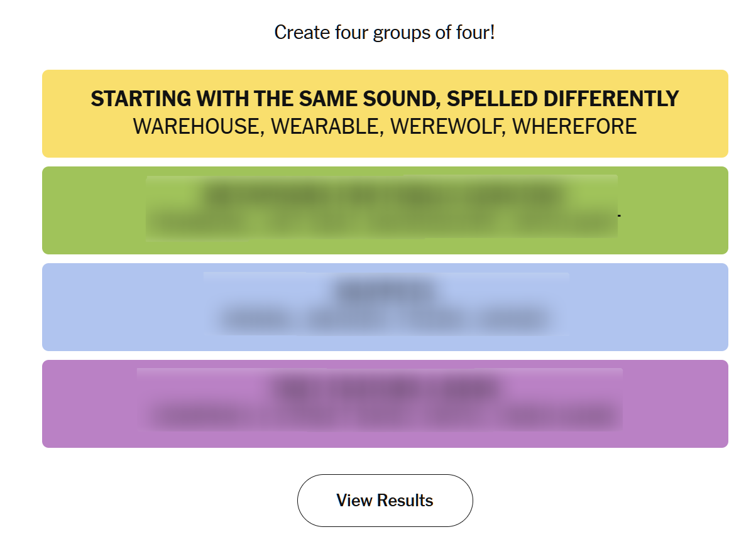
Task: Click the blurred word list in blue group
Action: click(x=385, y=320)
